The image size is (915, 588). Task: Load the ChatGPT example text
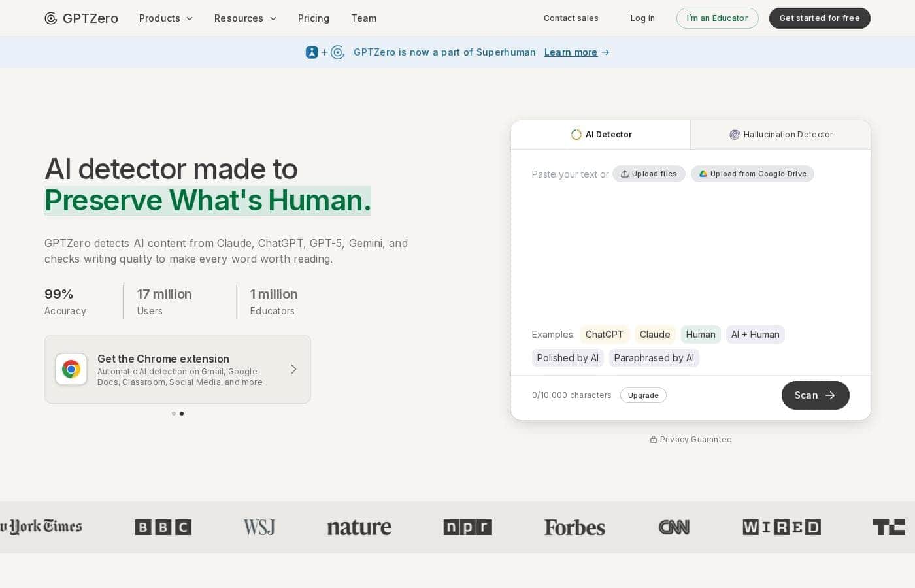click(605, 335)
